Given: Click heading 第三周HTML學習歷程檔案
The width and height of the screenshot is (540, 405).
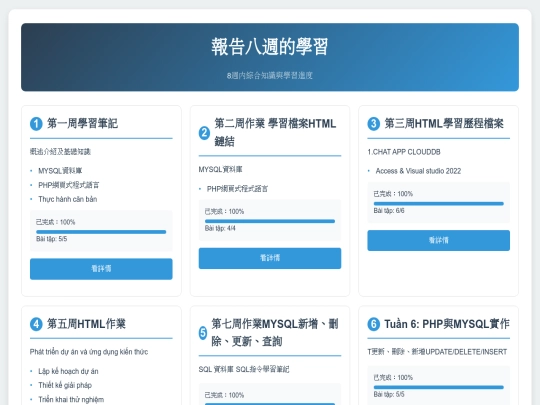Looking at the screenshot, I should [444, 123].
